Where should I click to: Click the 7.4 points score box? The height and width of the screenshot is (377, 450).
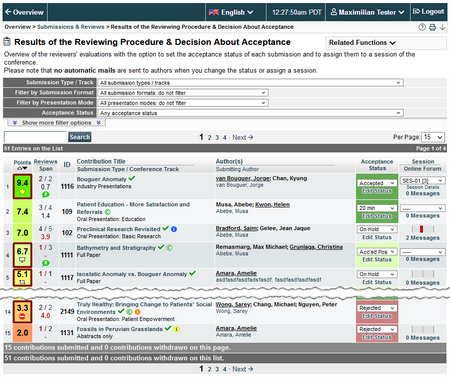[x=22, y=212]
